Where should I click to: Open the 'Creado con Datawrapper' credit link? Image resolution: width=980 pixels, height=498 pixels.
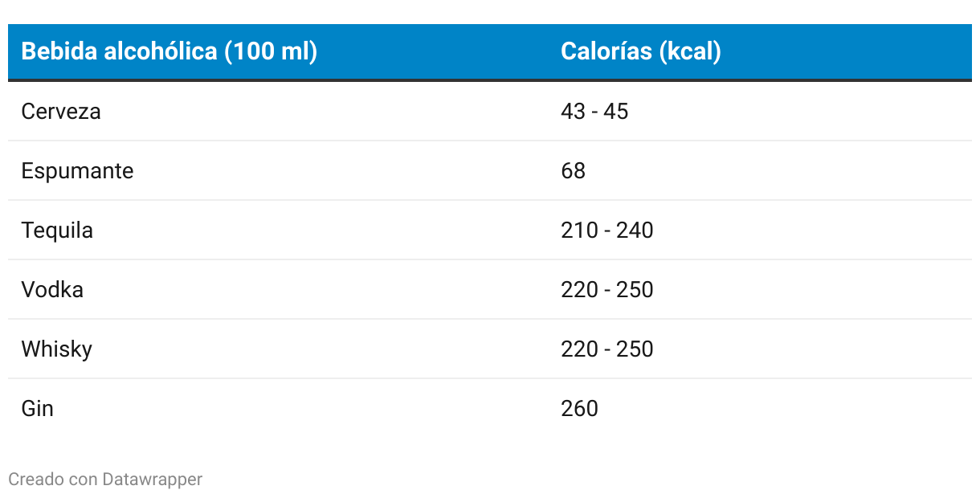click(x=105, y=480)
